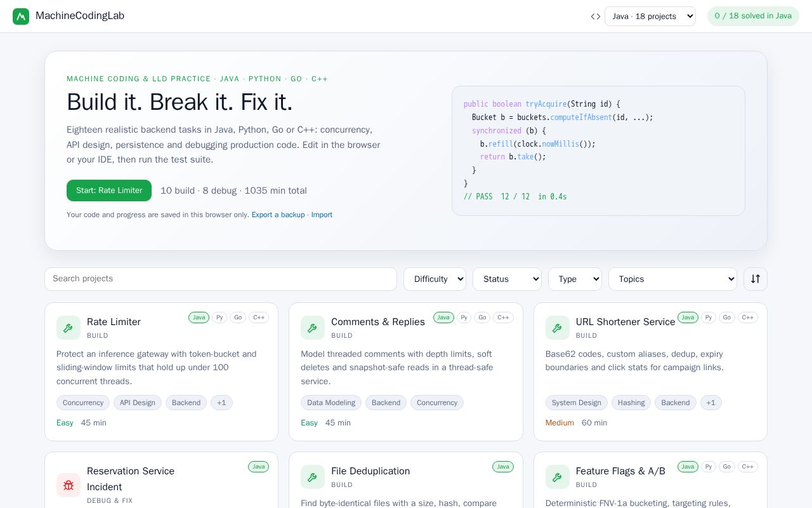Screen dimensions: 812x508
Task: Click the bug icon on Reservation Service Incident
Action: click(x=69, y=485)
